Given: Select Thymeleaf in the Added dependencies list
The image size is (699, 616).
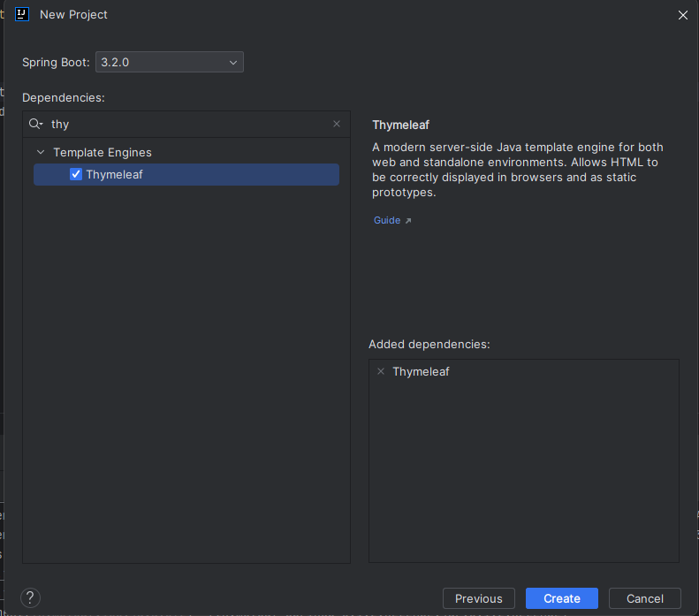Looking at the screenshot, I should pos(421,372).
